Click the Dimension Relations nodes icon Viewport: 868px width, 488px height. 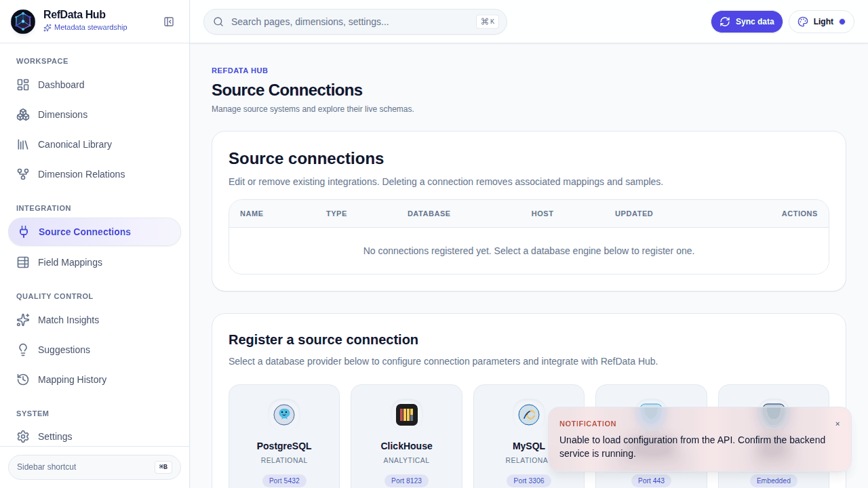coord(23,174)
